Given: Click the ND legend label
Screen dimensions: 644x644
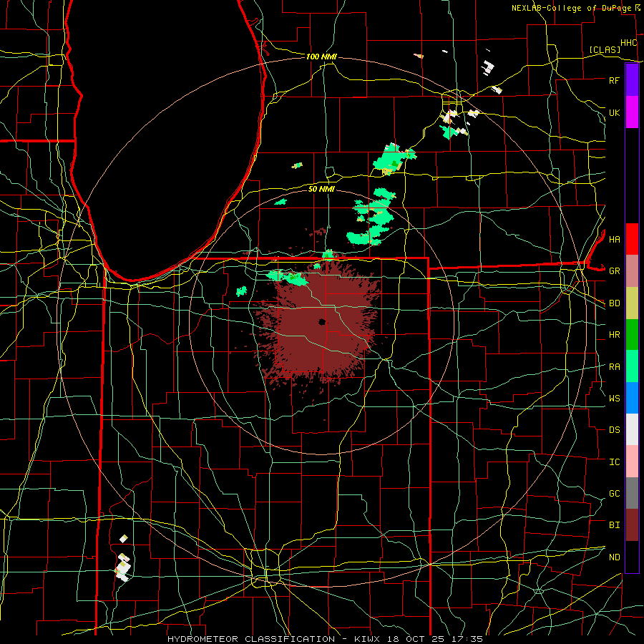Looking at the screenshot, I should (614, 557).
